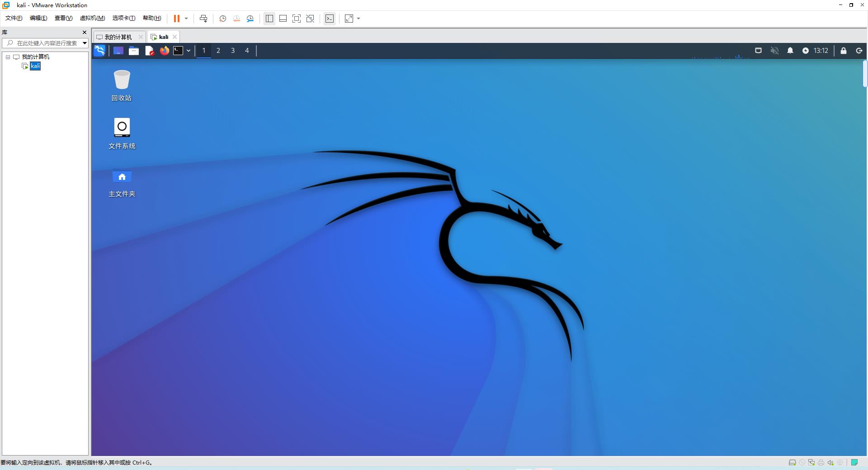This screenshot has height=470, width=868.
Task: Click the sound card status icon
Action: point(830,462)
